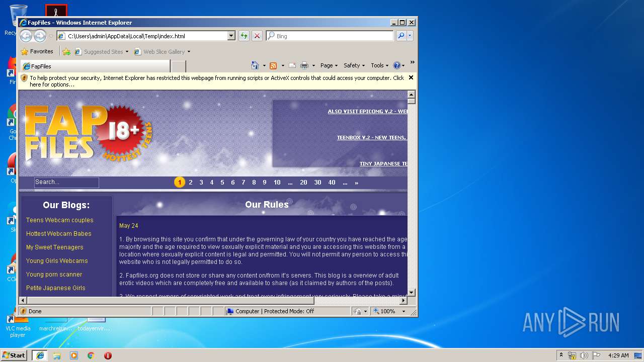This screenshot has width=644, height=362.
Task: Open the Safety menu
Action: coord(354,65)
